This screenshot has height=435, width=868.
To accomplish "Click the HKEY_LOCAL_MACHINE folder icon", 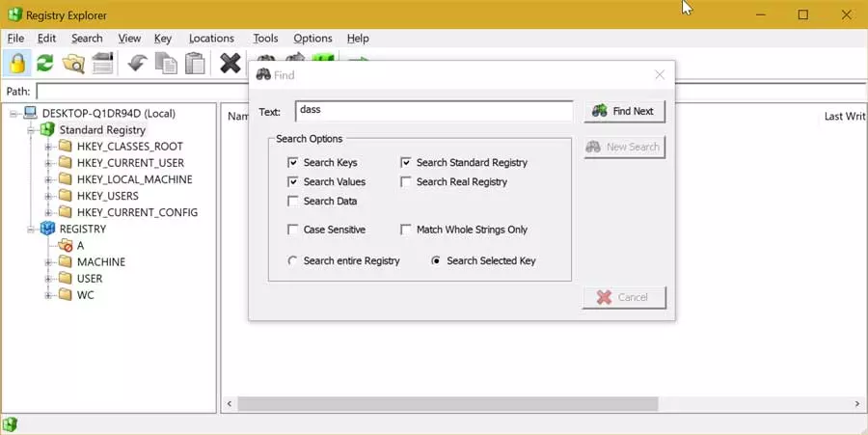I will tap(66, 178).
